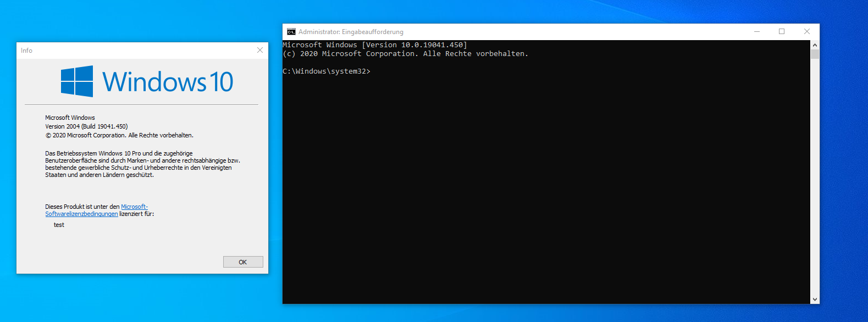This screenshot has height=322, width=868.
Task: Click the scrollbar up arrow in Command Prompt
Action: pos(815,45)
